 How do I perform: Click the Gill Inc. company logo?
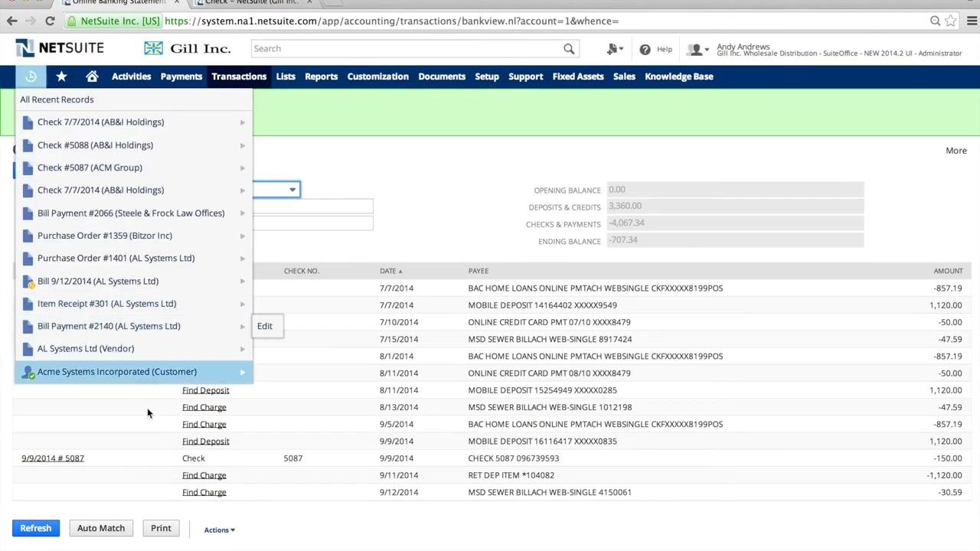[187, 48]
